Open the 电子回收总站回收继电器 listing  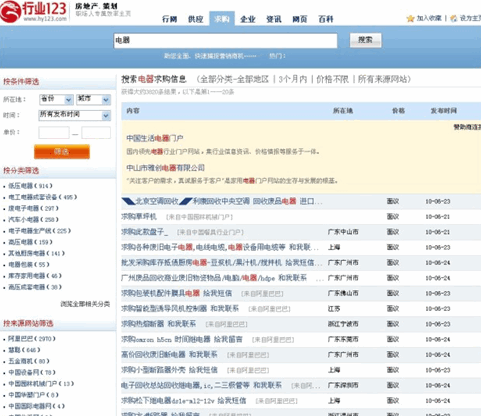click(x=202, y=385)
